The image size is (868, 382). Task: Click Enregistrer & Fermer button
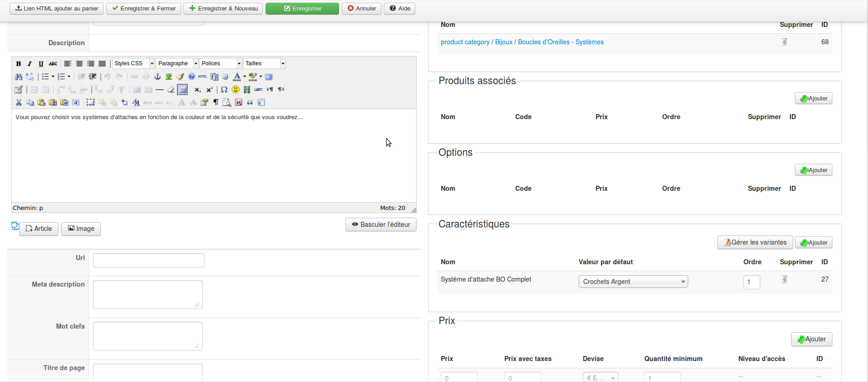(x=144, y=9)
